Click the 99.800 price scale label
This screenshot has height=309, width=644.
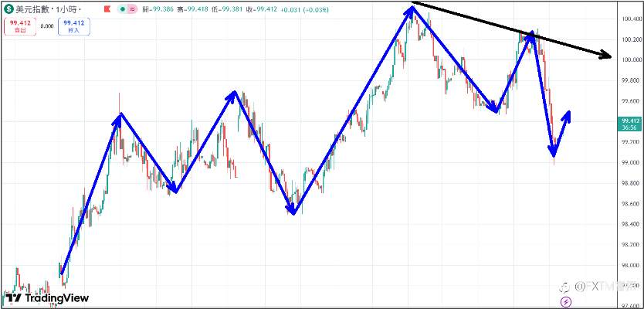click(632, 80)
